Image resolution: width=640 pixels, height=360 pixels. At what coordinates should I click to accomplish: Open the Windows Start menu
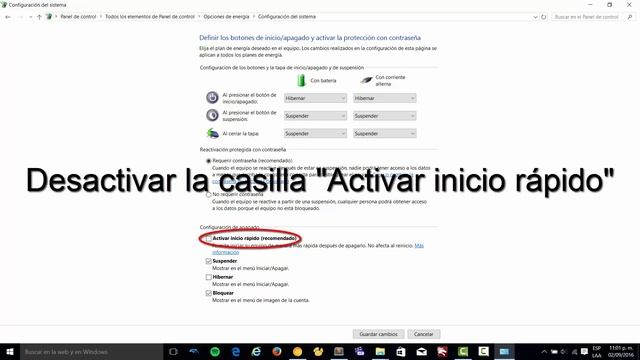(10, 351)
